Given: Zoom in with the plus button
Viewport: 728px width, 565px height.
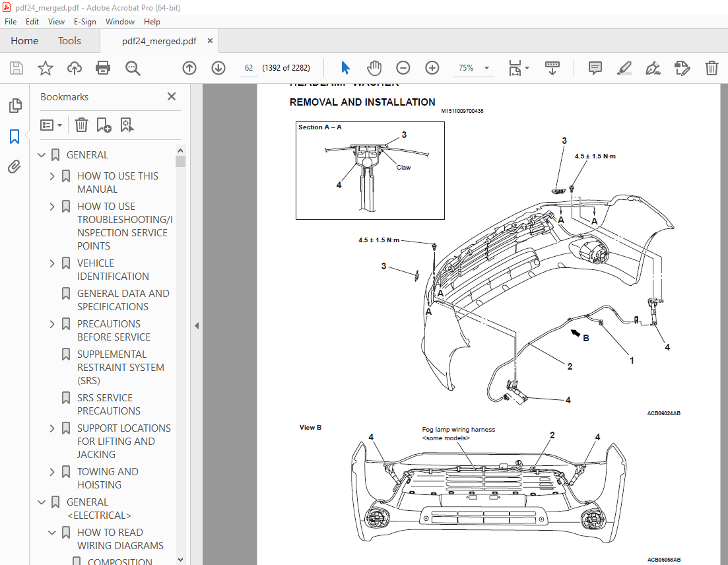Looking at the screenshot, I should [x=432, y=68].
